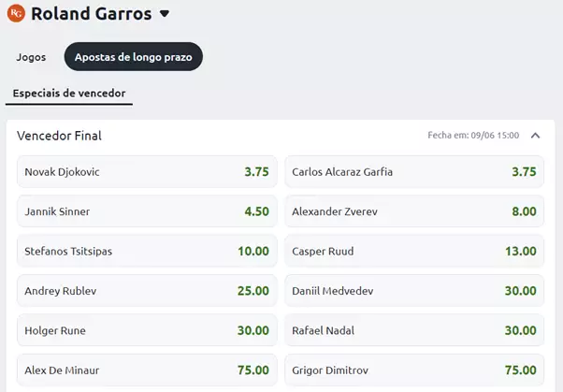This screenshot has width=563, height=392.
Task: Choose Daniil Medvedev odds 30.00
Action: coord(414,291)
